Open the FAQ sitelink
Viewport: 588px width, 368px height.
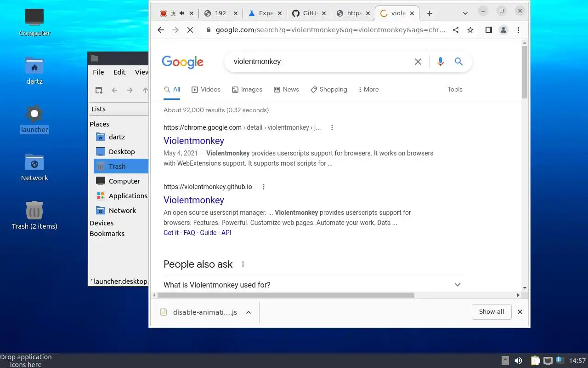[x=189, y=233]
